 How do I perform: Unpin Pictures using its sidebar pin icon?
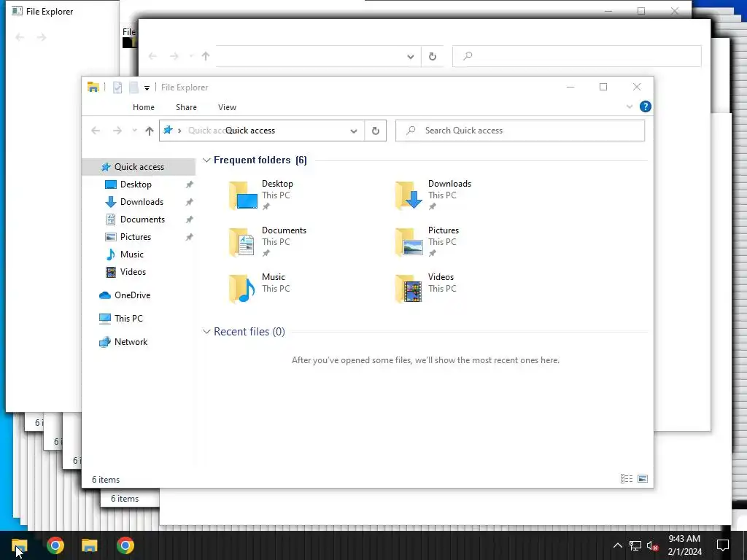point(189,237)
